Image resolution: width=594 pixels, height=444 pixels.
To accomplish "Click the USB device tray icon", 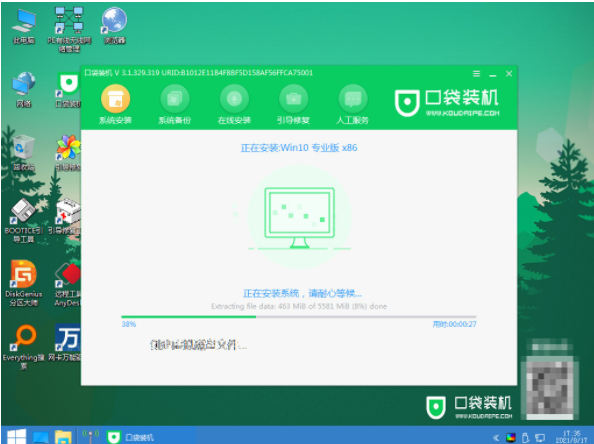I will (x=525, y=438).
